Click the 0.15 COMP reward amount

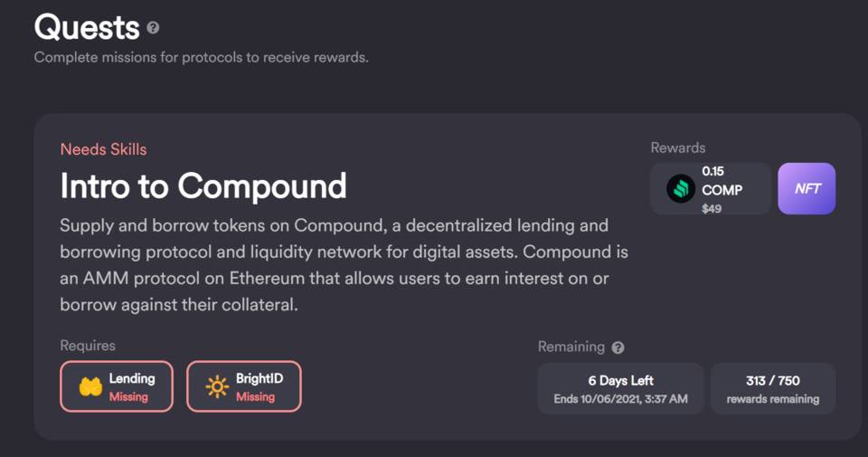point(722,181)
